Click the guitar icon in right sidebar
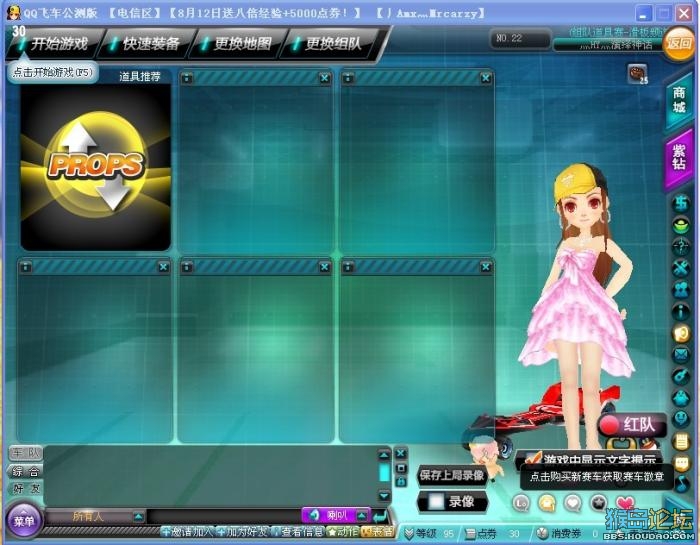This screenshot has width=700, height=545. [681, 376]
